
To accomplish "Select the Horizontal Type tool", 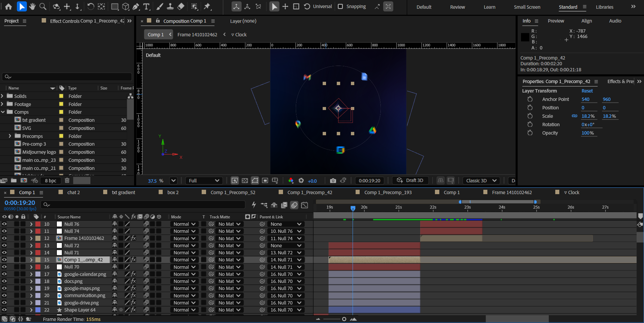I will (x=147, y=6).
